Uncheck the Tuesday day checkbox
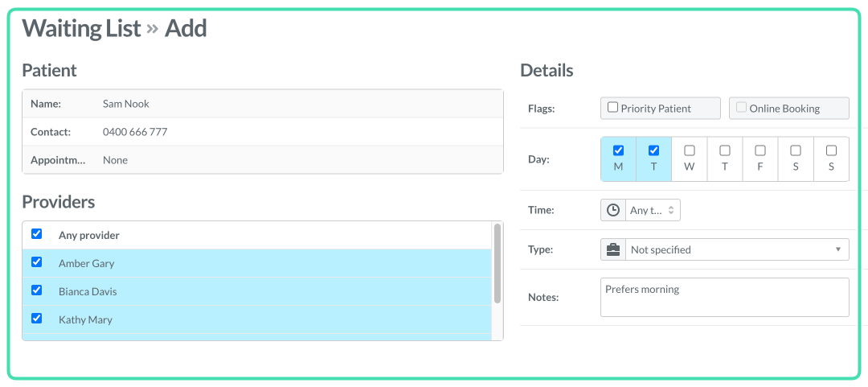 653,150
